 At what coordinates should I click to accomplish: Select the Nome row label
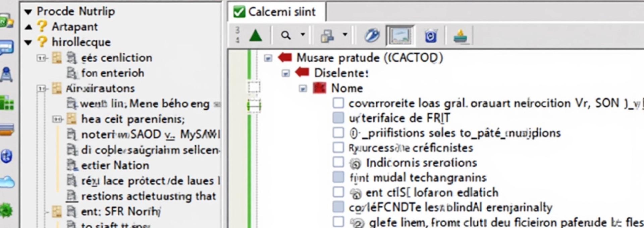347,88
